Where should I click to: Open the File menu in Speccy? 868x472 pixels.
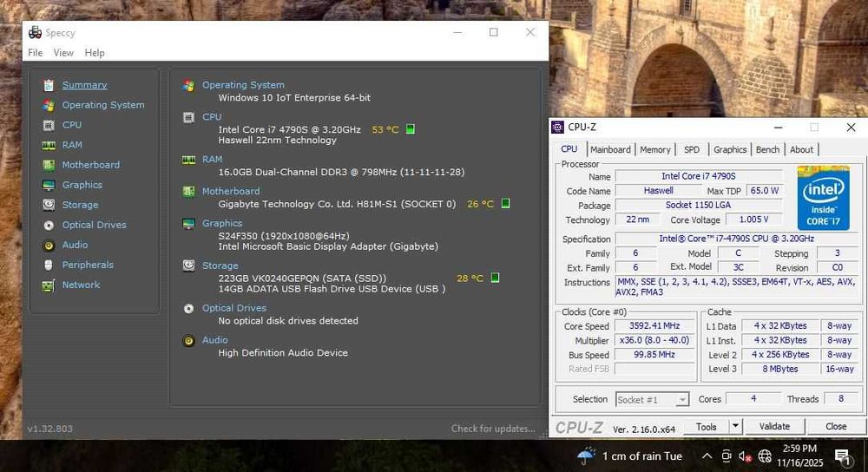click(35, 53)
